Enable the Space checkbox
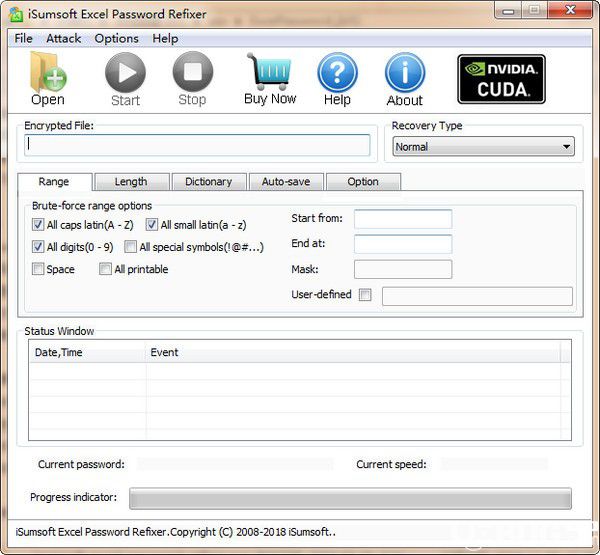The height and width of the screenshot is (555, 600). coord(38,269)
